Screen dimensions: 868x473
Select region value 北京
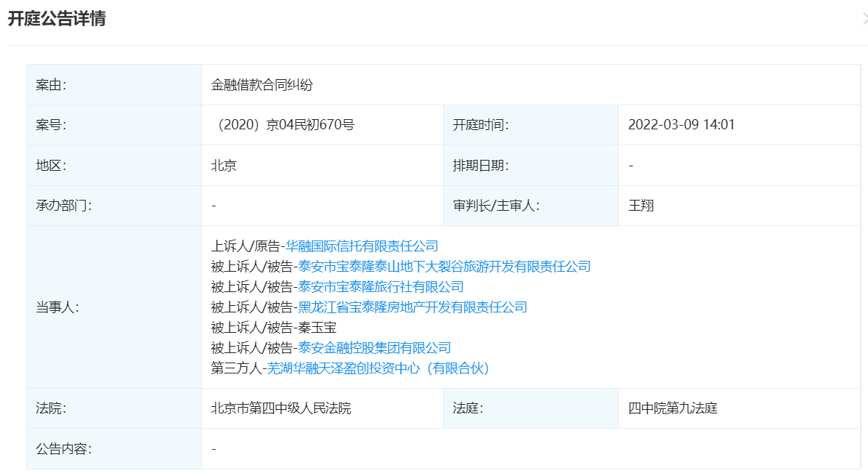pyautogui.click(x=224, y=166)
